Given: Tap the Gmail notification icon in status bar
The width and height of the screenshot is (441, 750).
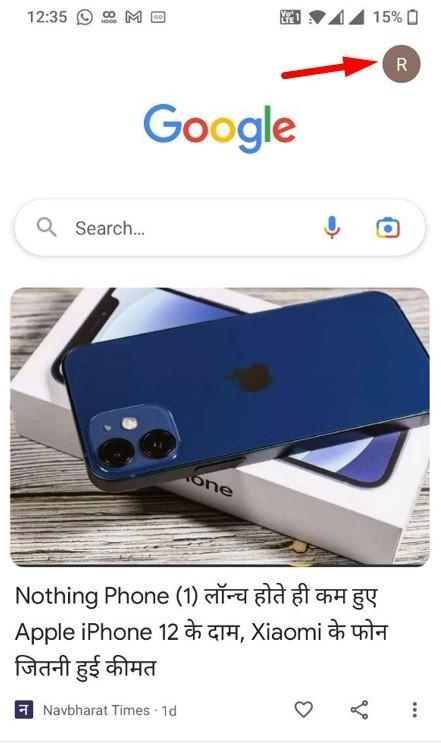Looking at the screenshot, I should [x=133, y=18].
